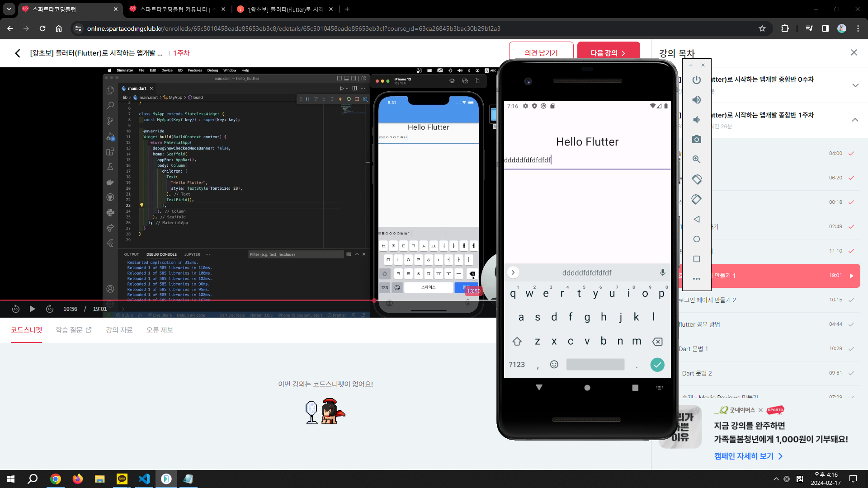Rotate the emulator right
The height and width of the screenshot is (488, 868).
697,199
